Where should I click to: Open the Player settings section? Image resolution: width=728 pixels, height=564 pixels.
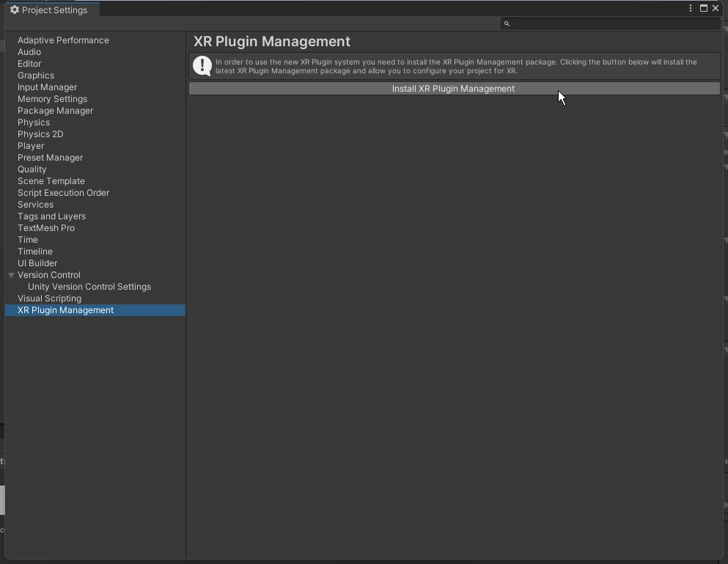coord(31,146)
